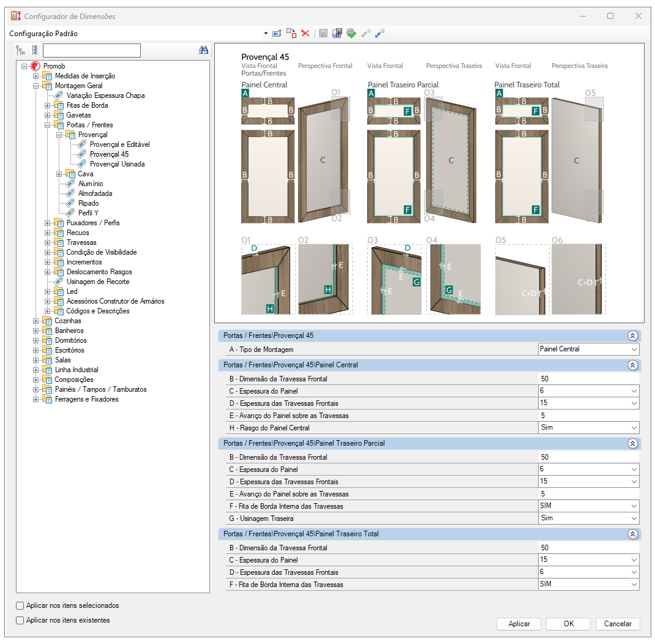Click the save-as disk icon in toolbar
The height and width of the screenshot is (644, 655).
[337, 34]
